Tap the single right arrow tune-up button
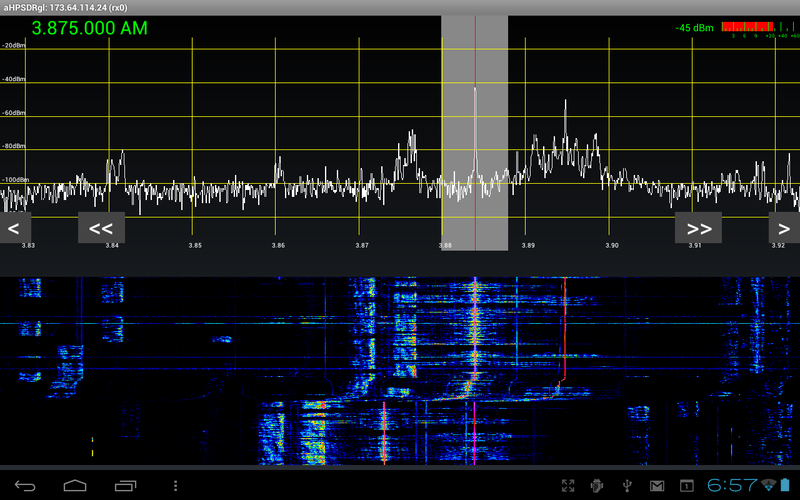 pyautogui.click(x=784, y=228)
